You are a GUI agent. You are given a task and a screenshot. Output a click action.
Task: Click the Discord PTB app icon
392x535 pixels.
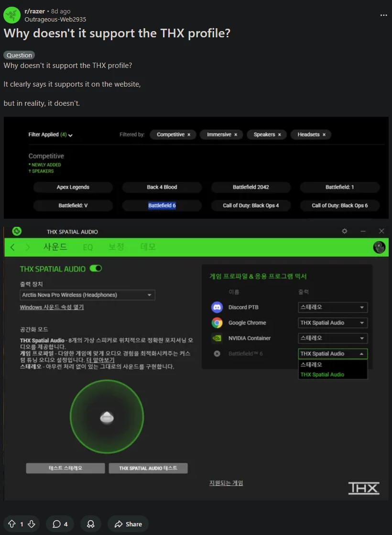coord(217,307)
